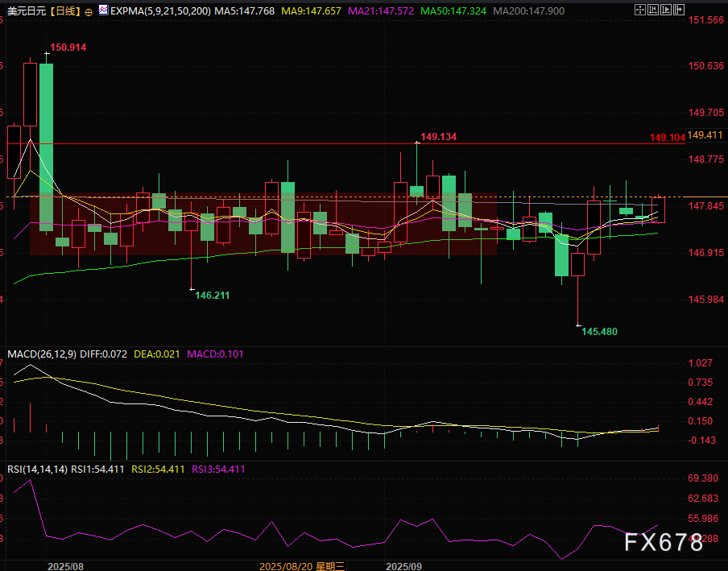Click the 美元日元 symbol name
728x571 pixels.
tap(25, 12)
